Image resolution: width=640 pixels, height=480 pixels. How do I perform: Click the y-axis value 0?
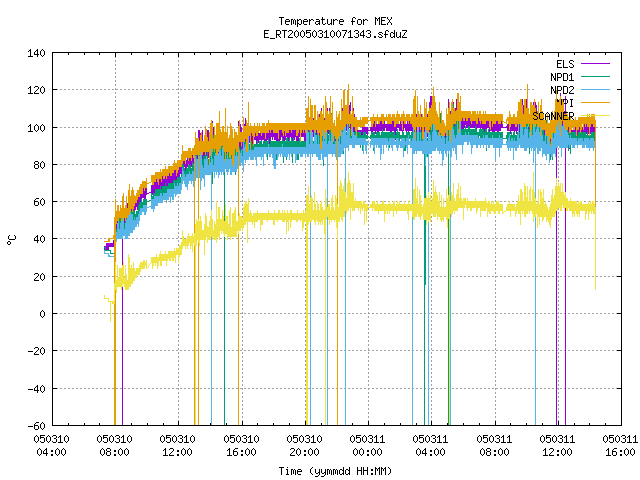(42, 314)
